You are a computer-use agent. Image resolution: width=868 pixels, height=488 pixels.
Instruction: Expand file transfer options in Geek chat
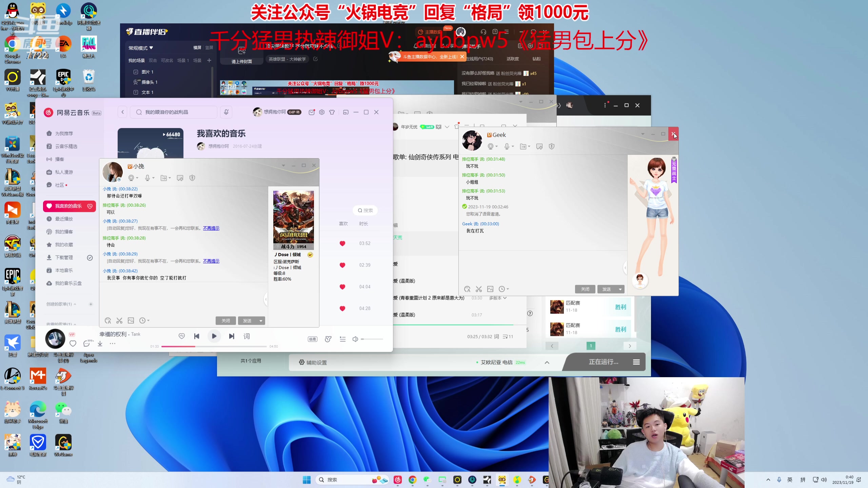click(x=529, y=146)
